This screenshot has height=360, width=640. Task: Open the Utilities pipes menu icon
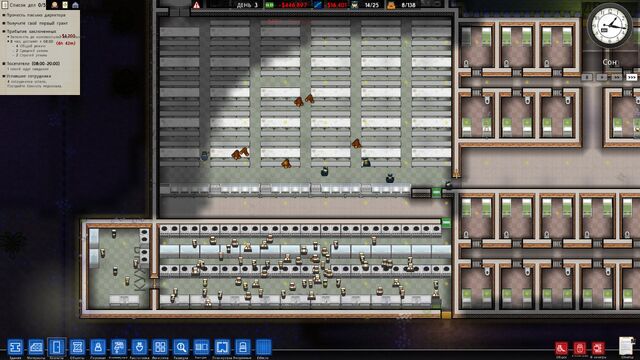119,347
